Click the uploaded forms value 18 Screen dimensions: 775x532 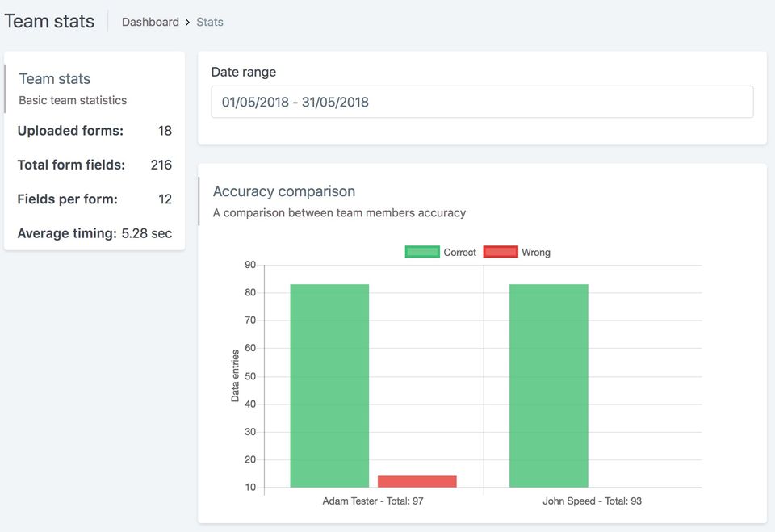point(165,131)
